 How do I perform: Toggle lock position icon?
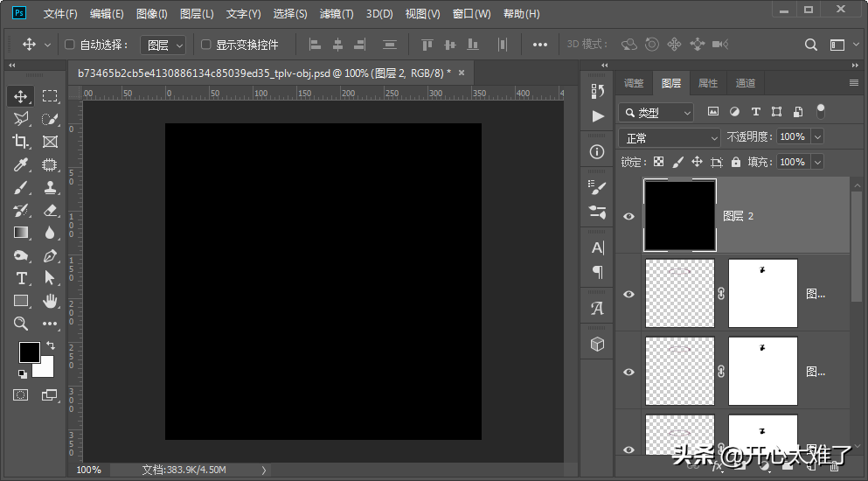point(697,162)
